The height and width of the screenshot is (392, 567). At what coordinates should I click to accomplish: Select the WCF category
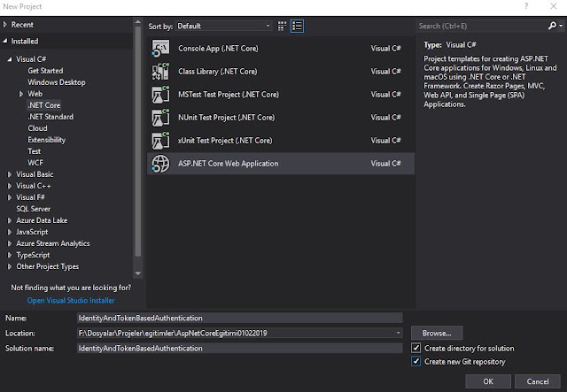(35, 163)
